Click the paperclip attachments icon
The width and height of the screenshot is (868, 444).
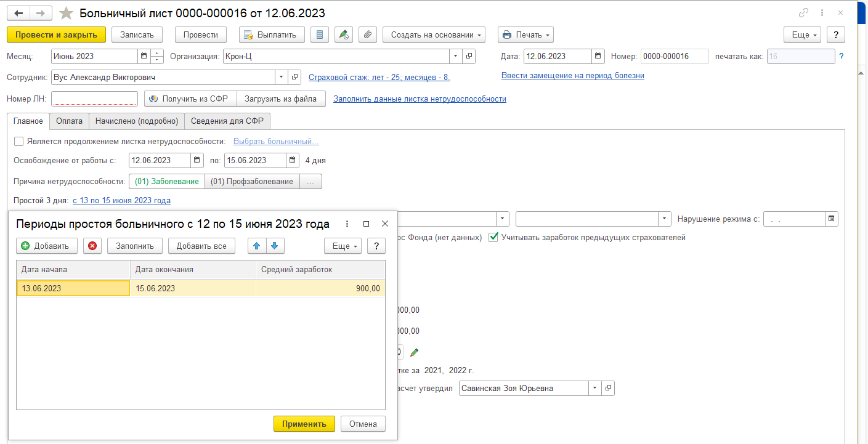367,35
